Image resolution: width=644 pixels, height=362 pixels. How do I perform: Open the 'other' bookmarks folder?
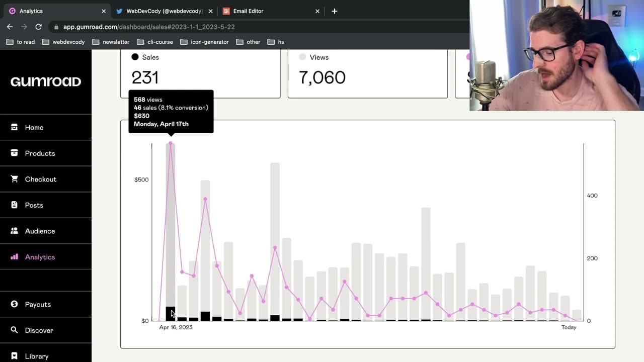[x=248, y=42]
